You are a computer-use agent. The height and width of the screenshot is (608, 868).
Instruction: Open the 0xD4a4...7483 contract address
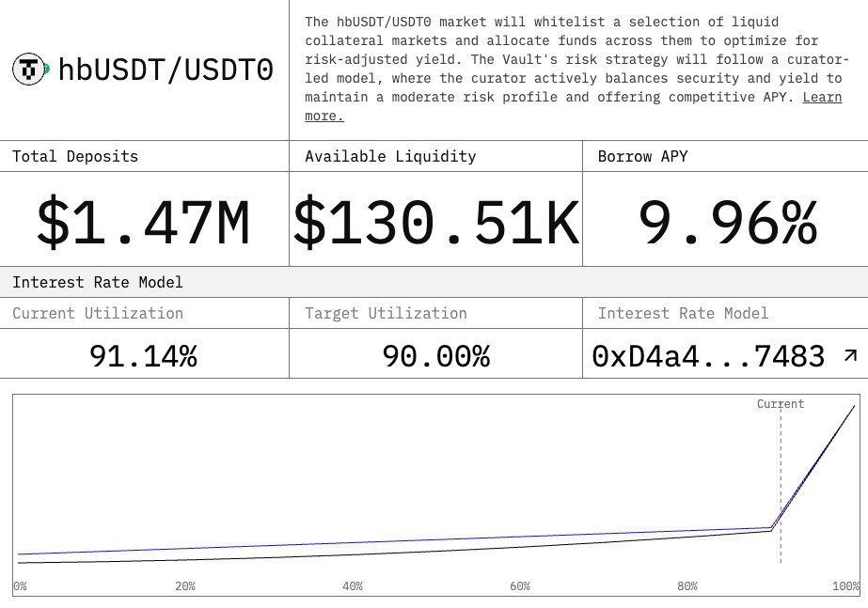[x=708, y=356]
